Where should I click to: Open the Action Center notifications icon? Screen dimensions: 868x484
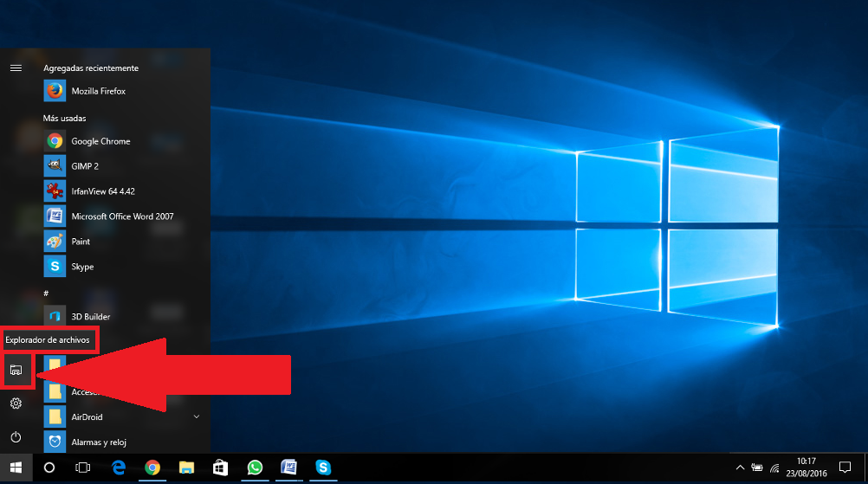(x=845, y=468)
